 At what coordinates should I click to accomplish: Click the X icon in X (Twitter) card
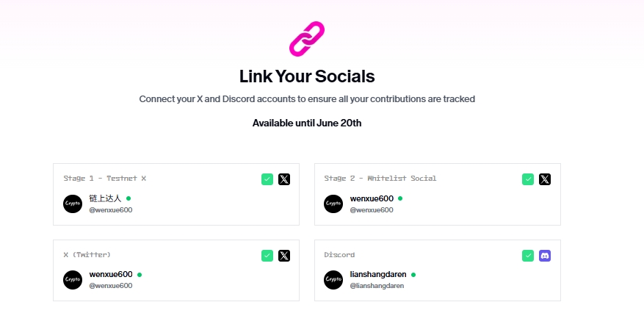[x=283, y=256]
